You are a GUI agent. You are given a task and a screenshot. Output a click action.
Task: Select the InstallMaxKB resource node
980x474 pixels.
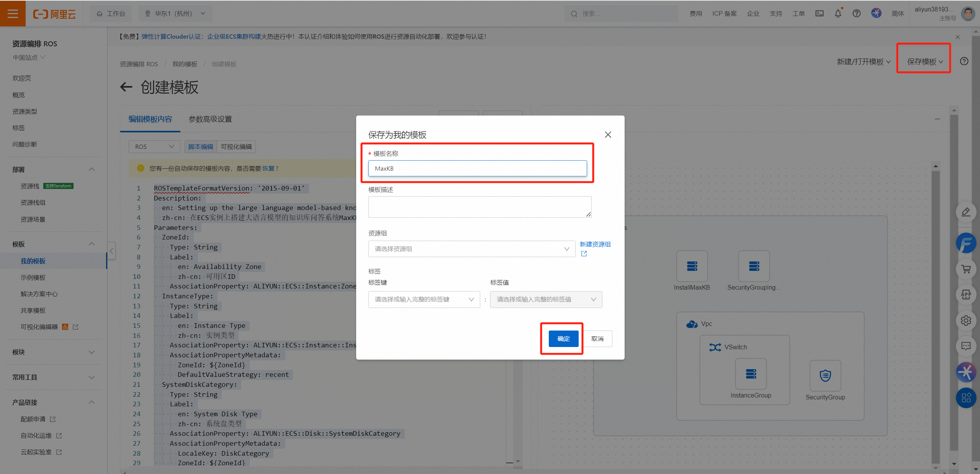pyautogui.click(x=692, y=266)
